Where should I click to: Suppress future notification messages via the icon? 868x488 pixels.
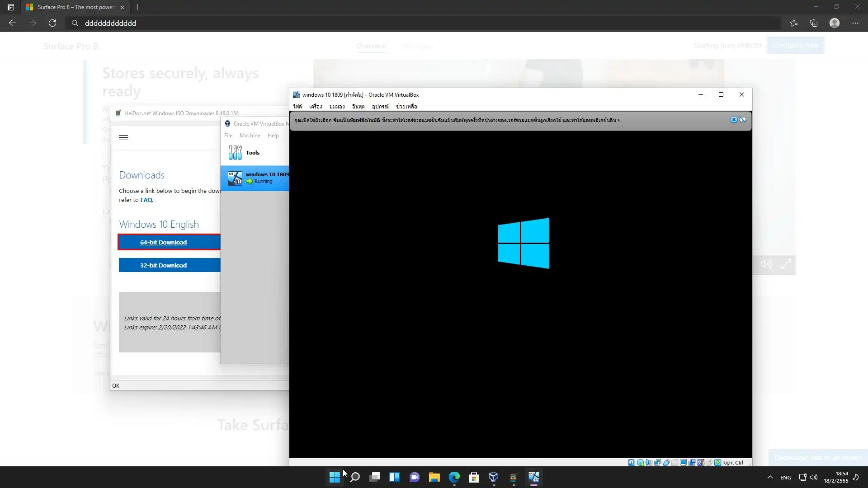pos(742,120)
